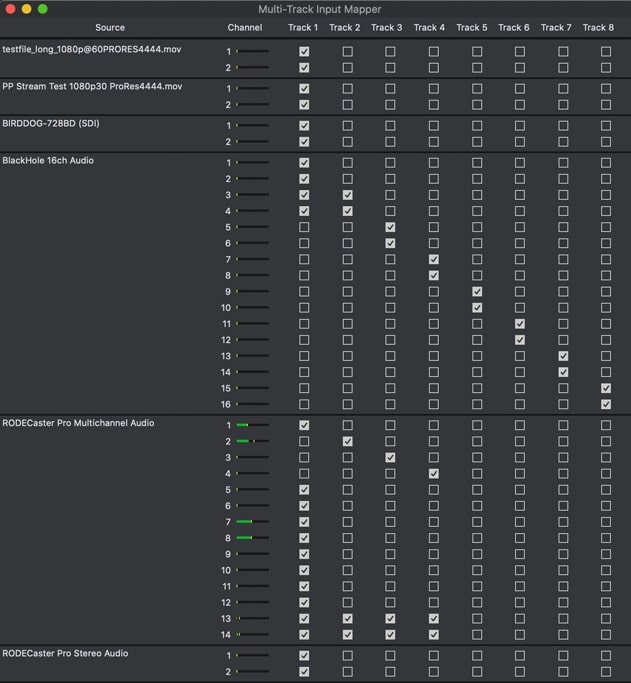Uncheck Track 8 on BlackHole 16ch channel 16
631x683 pixels.
(x=606, y=404)
